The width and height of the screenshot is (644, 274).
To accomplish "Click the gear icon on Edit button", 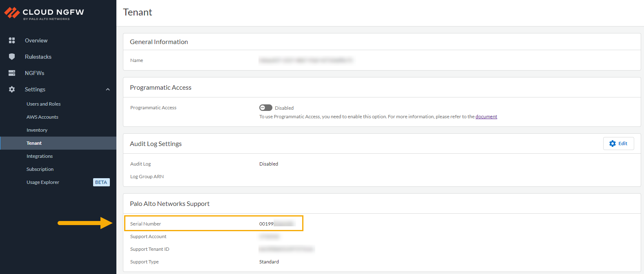I will tap(612, 144).
